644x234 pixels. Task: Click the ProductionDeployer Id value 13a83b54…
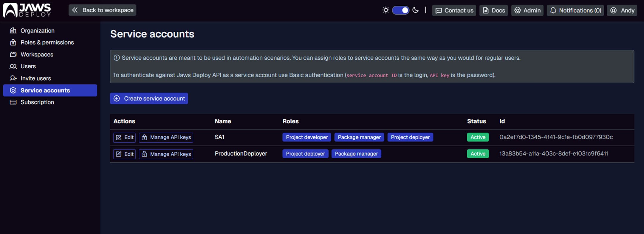point(554,153)
